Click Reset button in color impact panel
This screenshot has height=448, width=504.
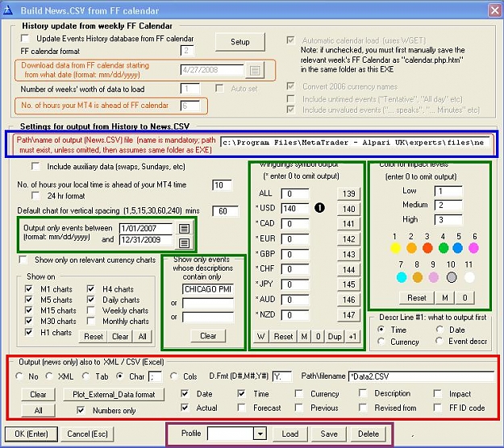pos(417,298)
